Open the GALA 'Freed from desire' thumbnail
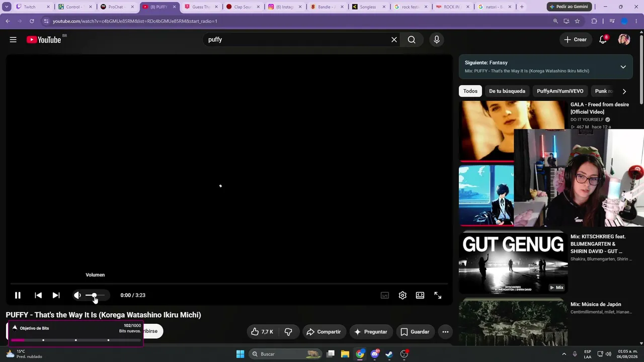This screenshot has width=644, height=362. click(x=512, y=130)
